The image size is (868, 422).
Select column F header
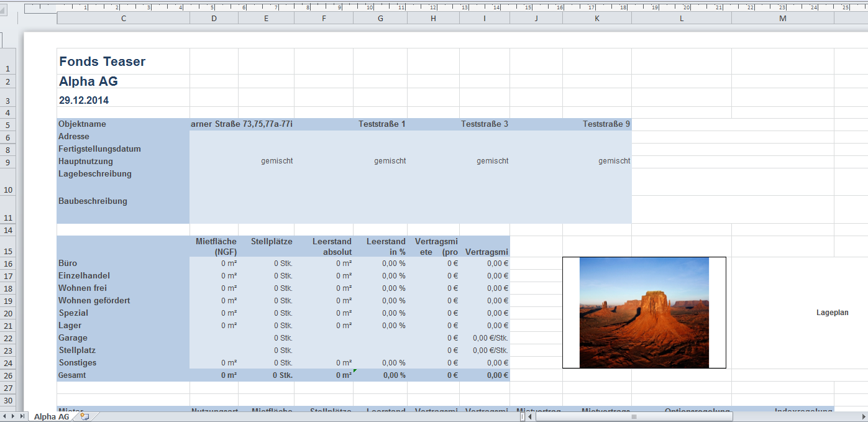(324, 19)
